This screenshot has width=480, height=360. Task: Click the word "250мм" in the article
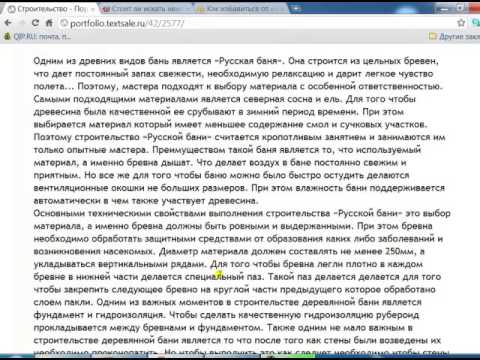(399, 251)
